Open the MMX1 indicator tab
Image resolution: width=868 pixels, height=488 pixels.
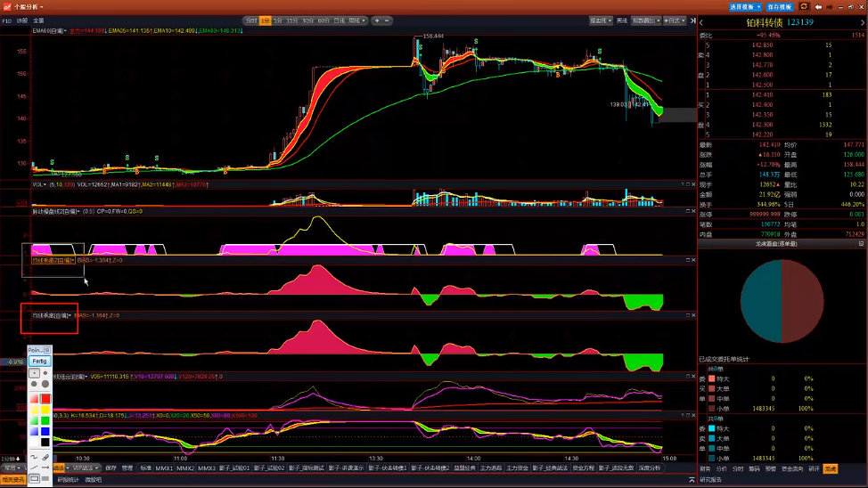pyautogui.click(x=164, y=468)
